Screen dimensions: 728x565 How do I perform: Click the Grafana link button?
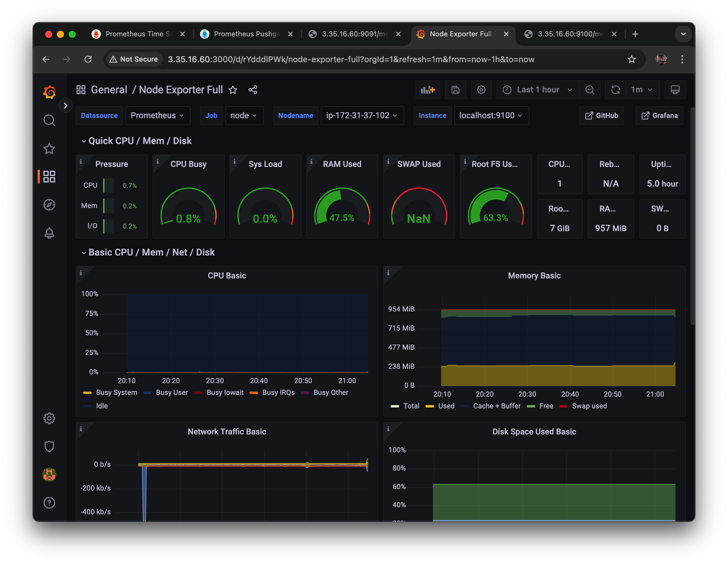[x=659, y=115]
